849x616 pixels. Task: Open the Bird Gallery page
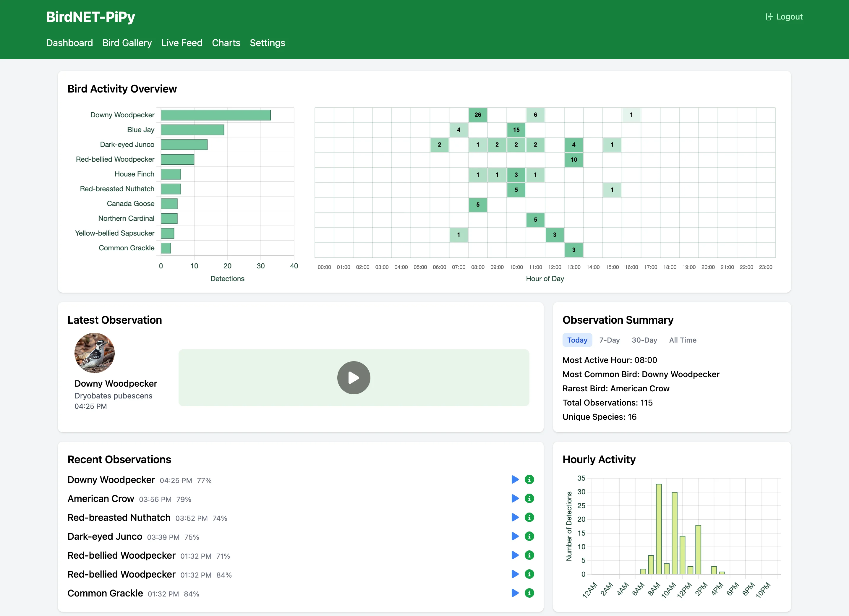coord(127,43)
